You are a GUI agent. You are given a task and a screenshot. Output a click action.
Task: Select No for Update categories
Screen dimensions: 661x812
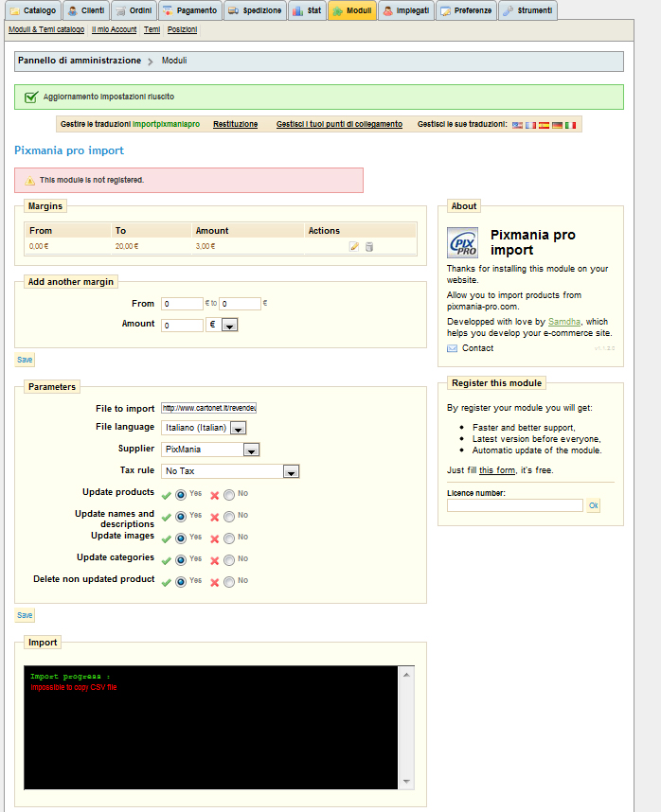pyautogui.click(x=229, y=560)
